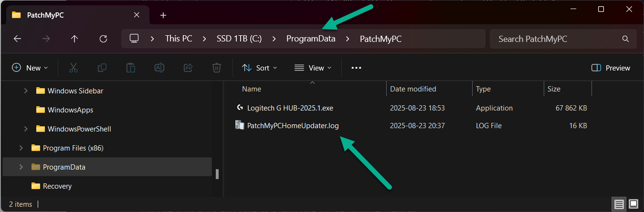
Task: Click the Rename icon in toolbar
Action: pyautogui.click(x=159, y=68)
